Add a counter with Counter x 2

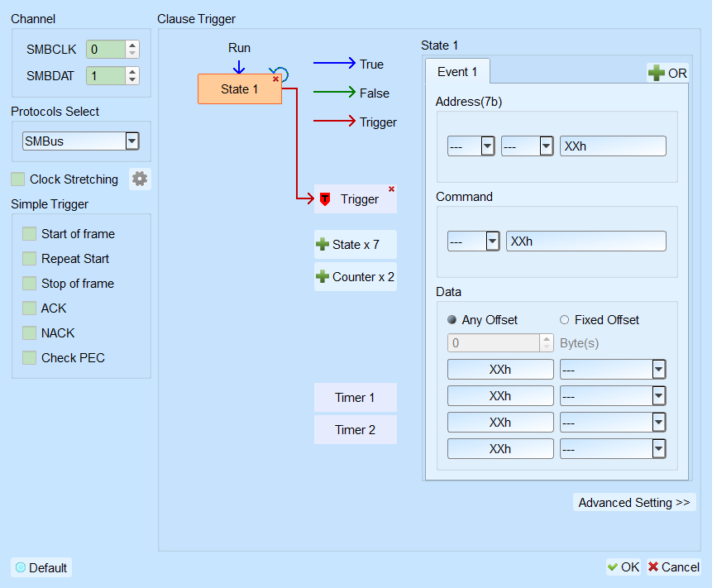point(355,276)
